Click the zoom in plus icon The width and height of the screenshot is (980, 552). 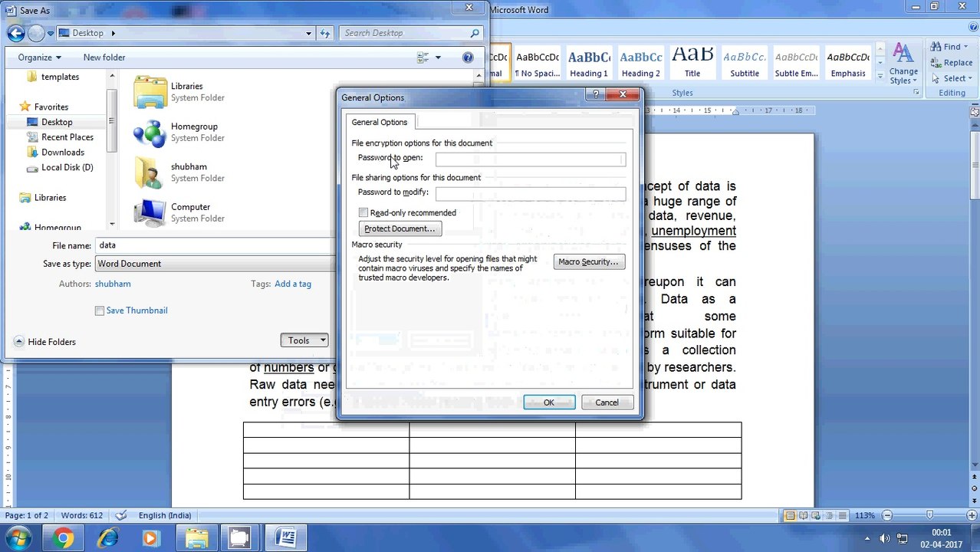tap(972, 515)
